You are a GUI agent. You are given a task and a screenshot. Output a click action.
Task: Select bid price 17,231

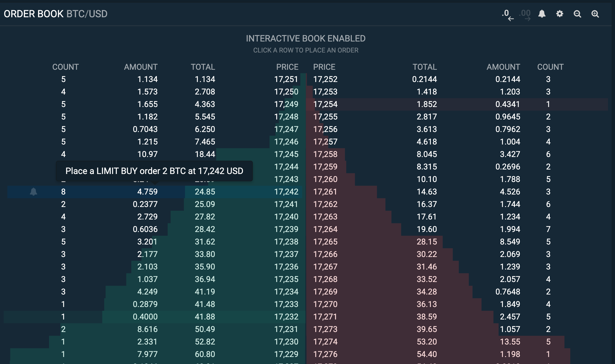coord(286,329)
